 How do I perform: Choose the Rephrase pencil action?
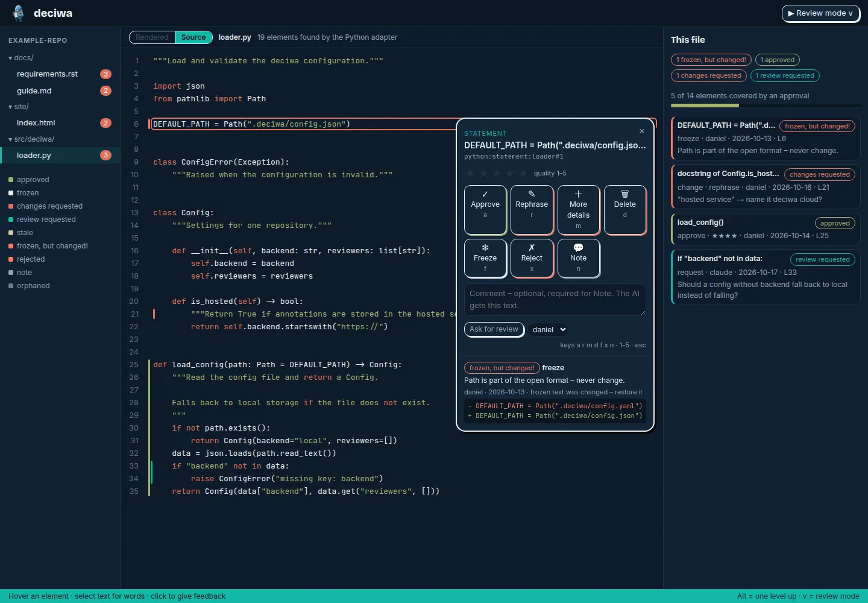[532, 209]
